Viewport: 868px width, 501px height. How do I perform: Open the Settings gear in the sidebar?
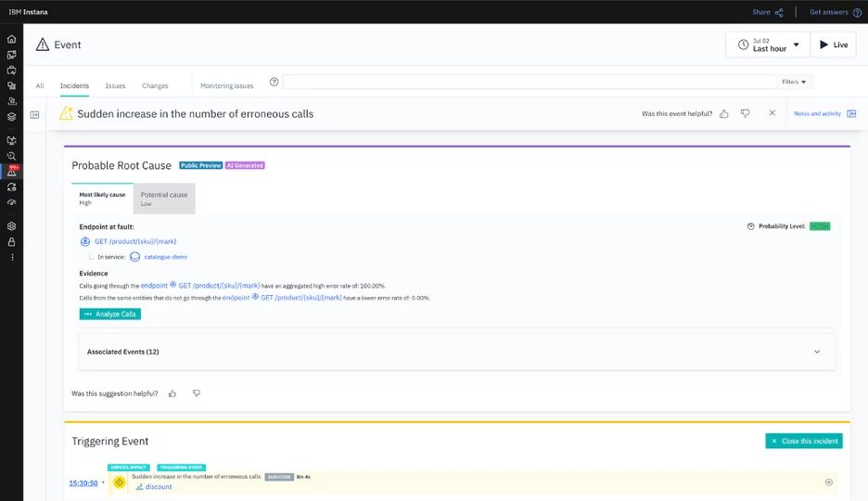pos(11,226)
